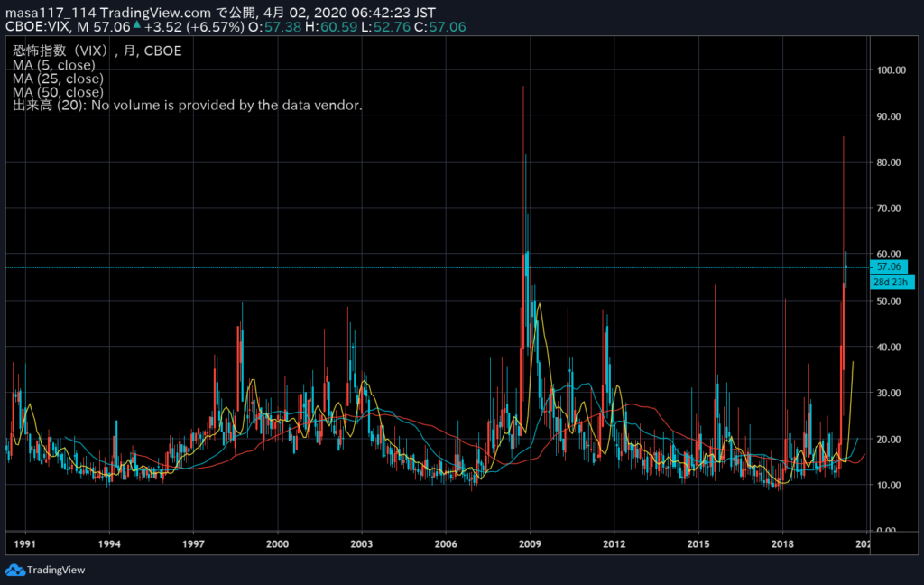Click the change value +3.52 (+6.57%)
Screen dimensions: 924x585
click(x=194, y=27)
